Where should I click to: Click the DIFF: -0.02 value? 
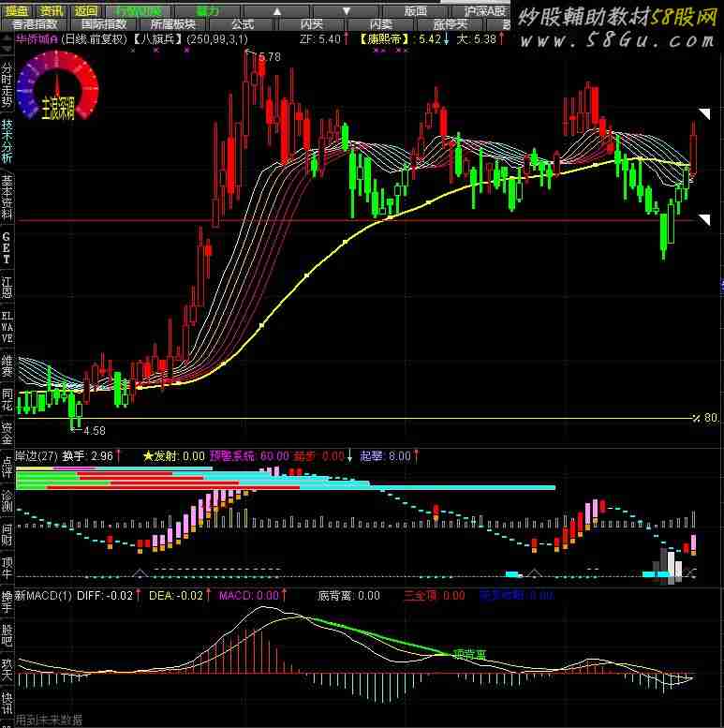point(105,596)
